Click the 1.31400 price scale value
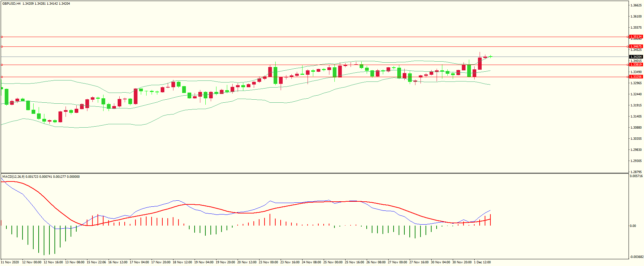 636,117
